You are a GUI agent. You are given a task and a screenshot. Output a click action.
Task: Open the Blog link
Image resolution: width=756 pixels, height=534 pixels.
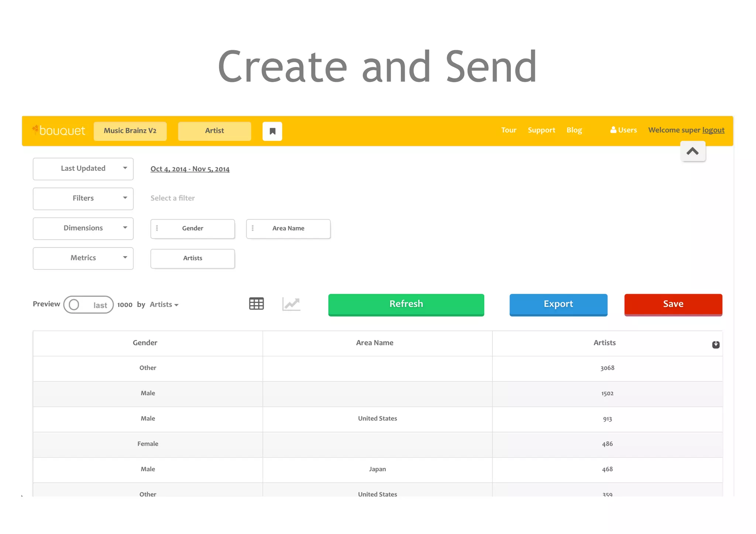[x=574, y=130]
